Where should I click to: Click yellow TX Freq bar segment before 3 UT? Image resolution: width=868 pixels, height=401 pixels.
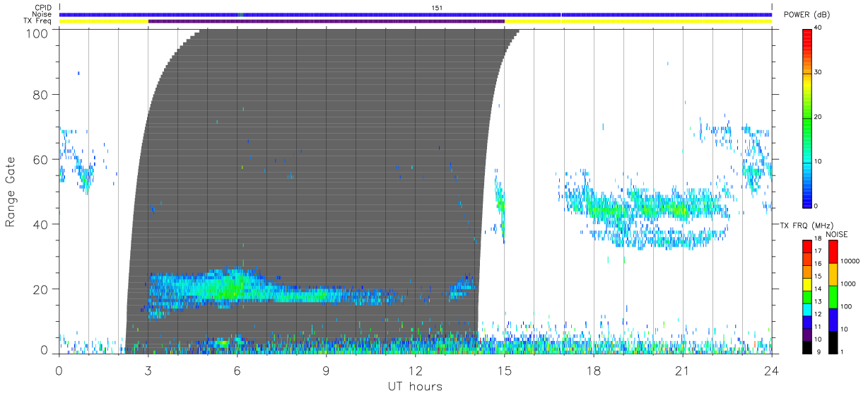pyautogui.click(x=104, y=21)
